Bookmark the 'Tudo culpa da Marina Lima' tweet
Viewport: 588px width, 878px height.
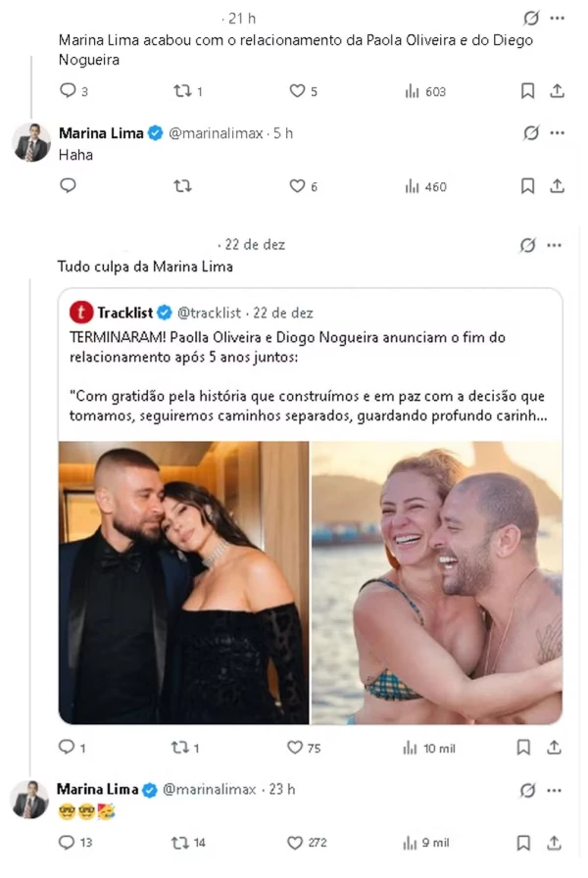coord(526,748)
